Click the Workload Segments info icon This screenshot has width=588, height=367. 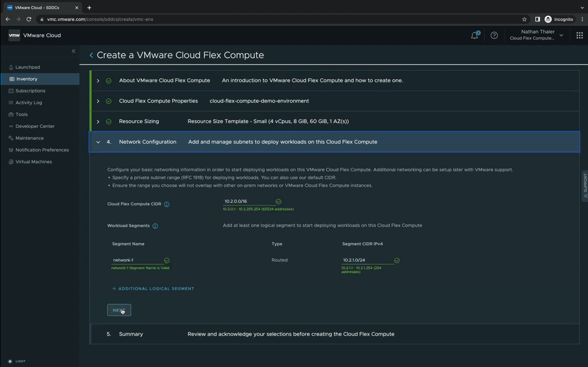tap(155, 226)
